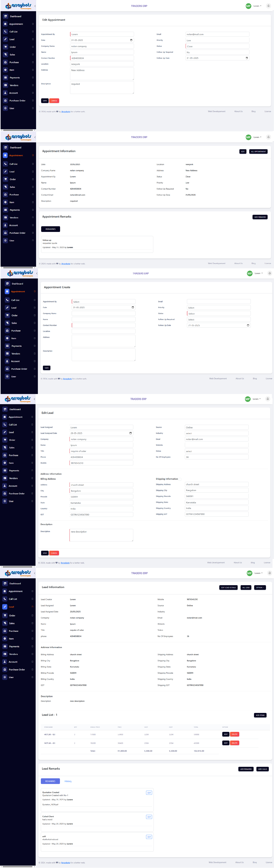The width and height of the screenshot is (274, 868).
Task: Open calendar picker icon for Lead Assigned Date
Action: coord(131,433)
